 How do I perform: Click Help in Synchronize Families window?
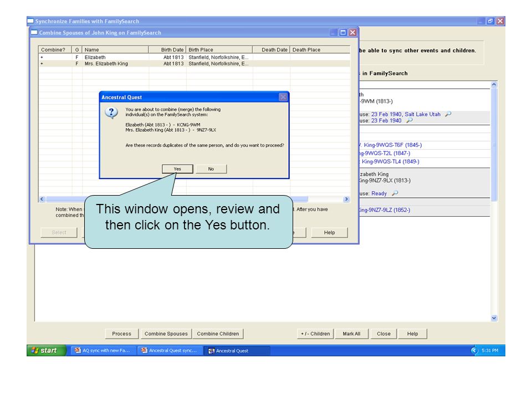[412, 334]
